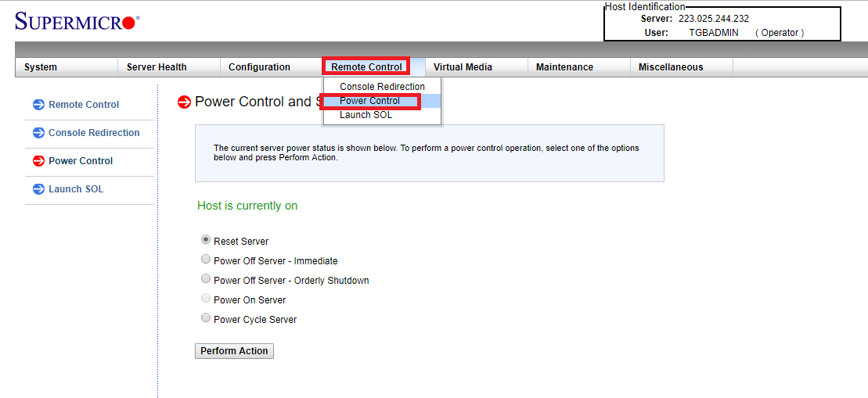Click blue arrow icon beside Console Redirection

(39, 133)
